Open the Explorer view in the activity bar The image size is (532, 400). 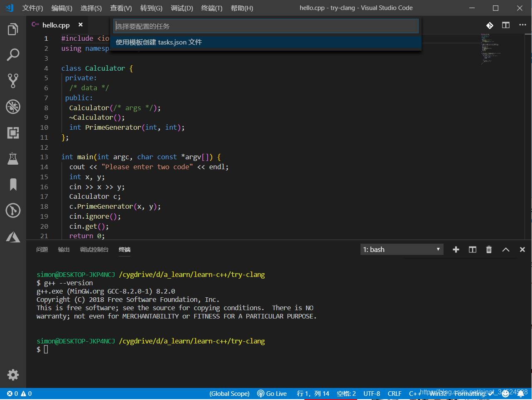point(13,29)
